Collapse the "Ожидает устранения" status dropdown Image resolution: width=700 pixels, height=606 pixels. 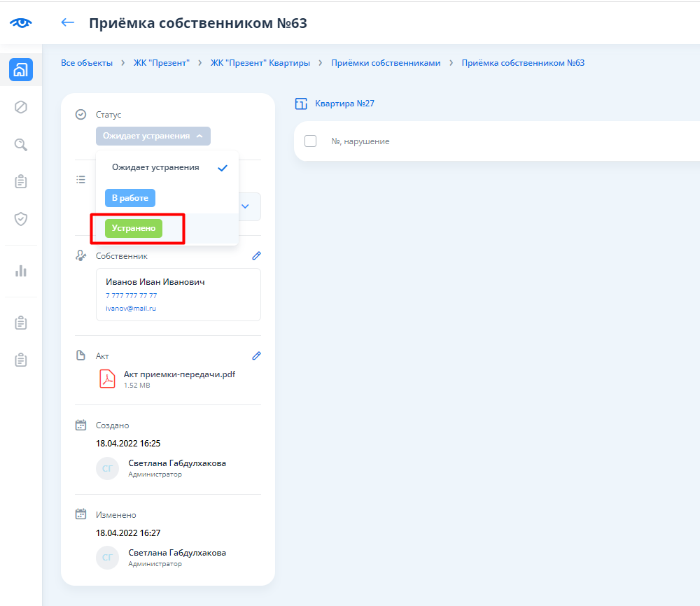click(153, 136)
